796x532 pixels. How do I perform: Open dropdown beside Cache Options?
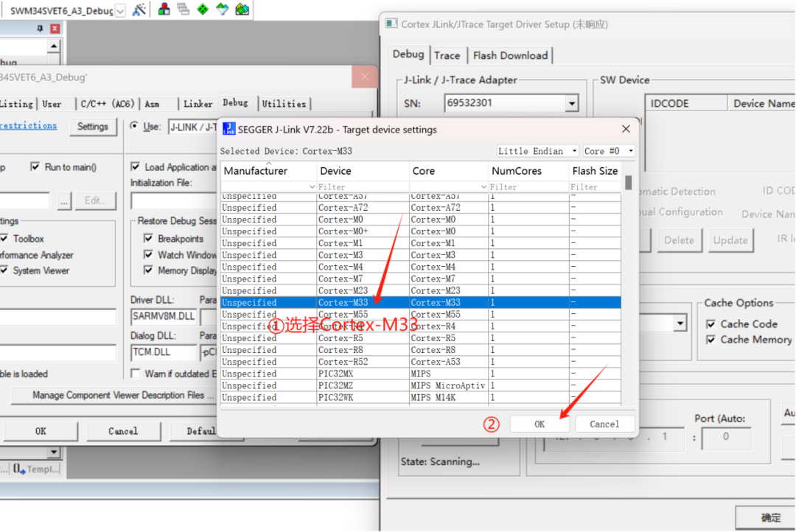coord(680,323)
